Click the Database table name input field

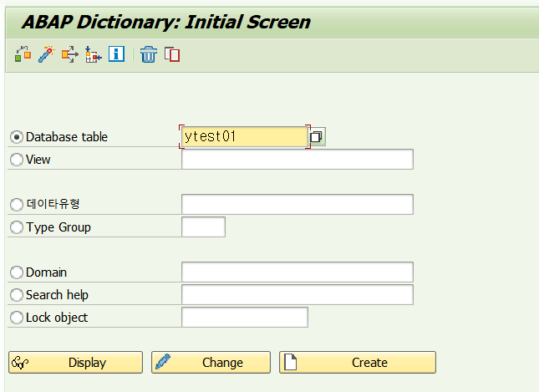(x=244, y=137)
